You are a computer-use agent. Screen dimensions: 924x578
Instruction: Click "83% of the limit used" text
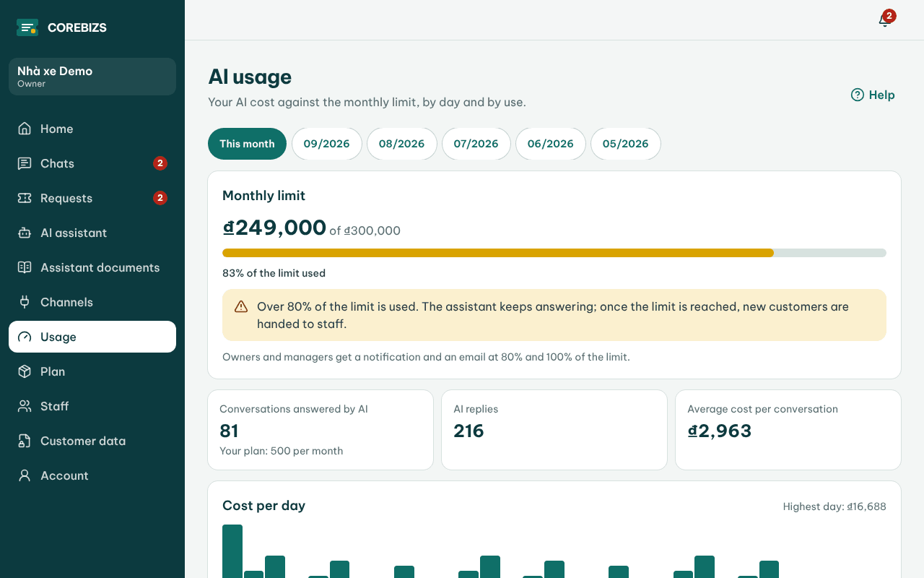tap(274, 273)
